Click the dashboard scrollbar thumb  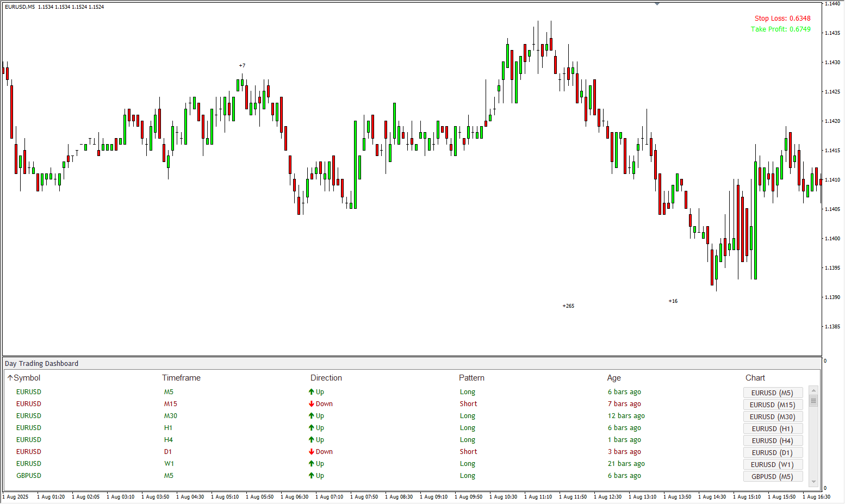[x=813, y=401]
